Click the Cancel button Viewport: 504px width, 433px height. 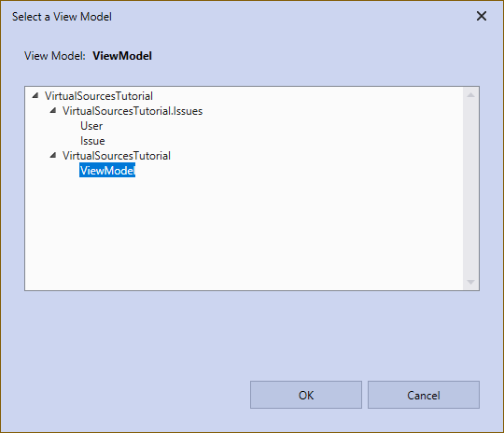[424, 395]
